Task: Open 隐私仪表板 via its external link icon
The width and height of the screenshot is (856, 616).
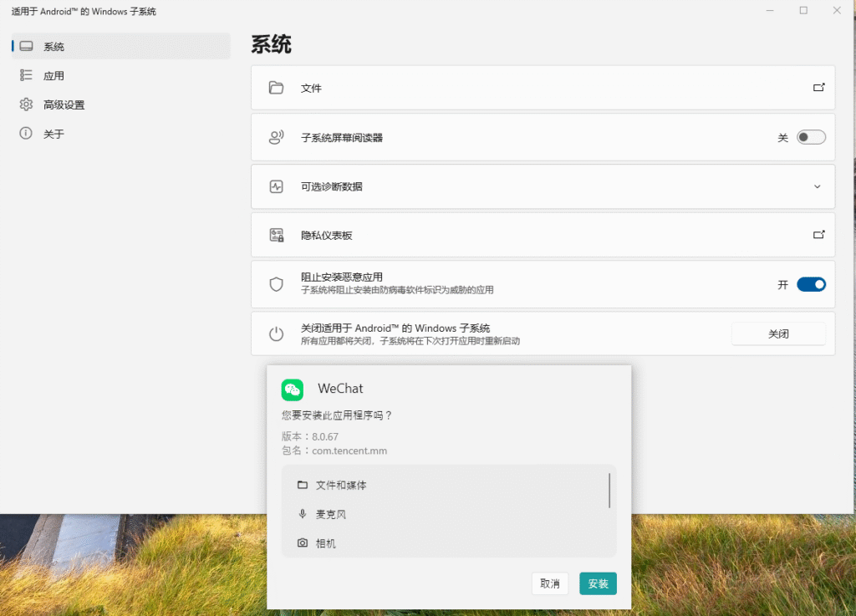Action: (x=818, y=235)
